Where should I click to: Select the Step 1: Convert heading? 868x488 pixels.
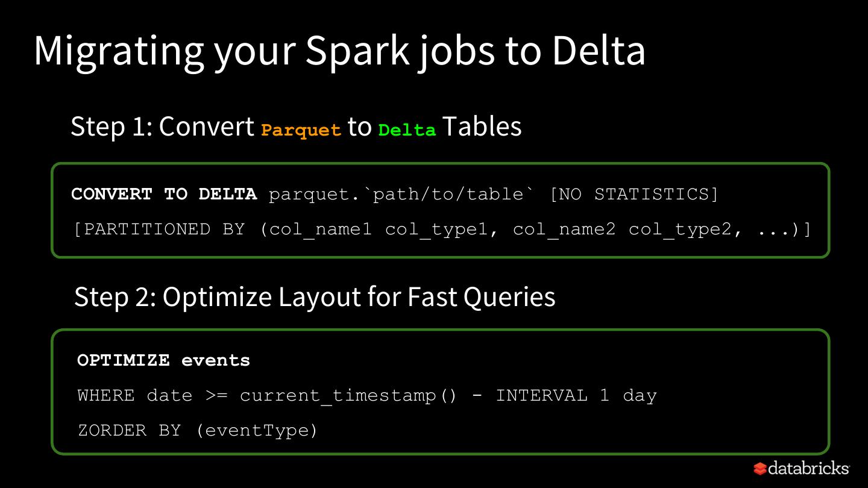pyautogui.click(x=162, y=127)
